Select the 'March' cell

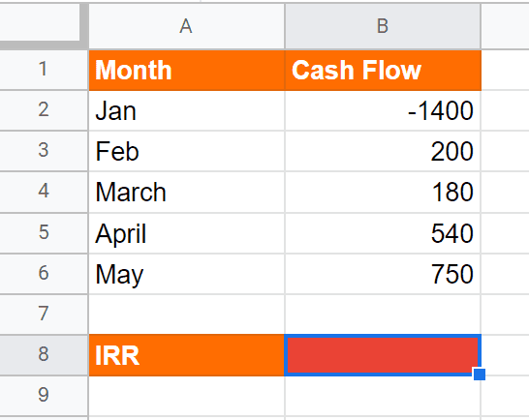pyautogui.click(x=187, y=193)
